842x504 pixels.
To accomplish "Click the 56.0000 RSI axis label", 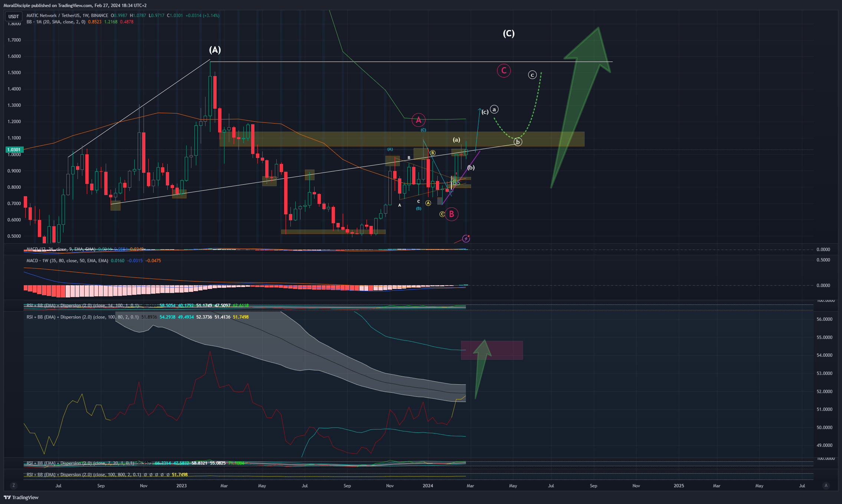I will pyautogui.click(x=825, y=319).
